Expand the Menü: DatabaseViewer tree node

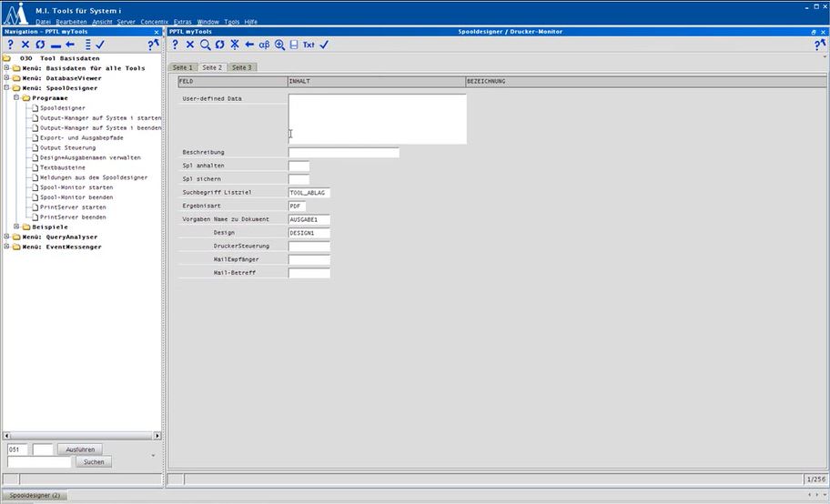tap(6, 78)
